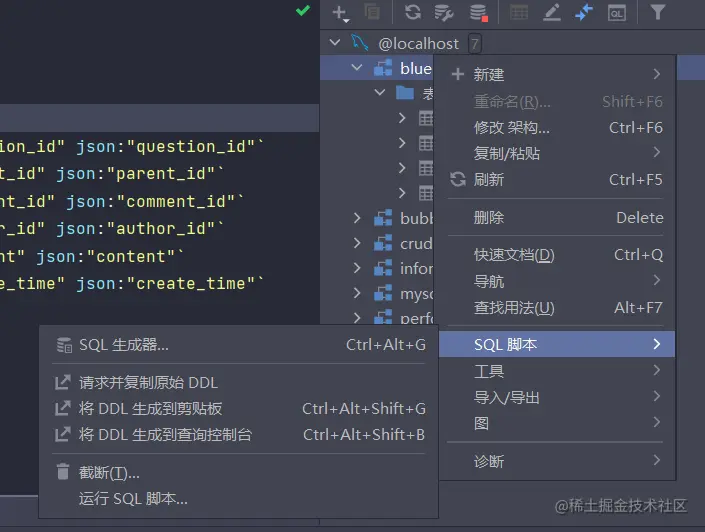Open the 诊断 submenu

point(557,461)
